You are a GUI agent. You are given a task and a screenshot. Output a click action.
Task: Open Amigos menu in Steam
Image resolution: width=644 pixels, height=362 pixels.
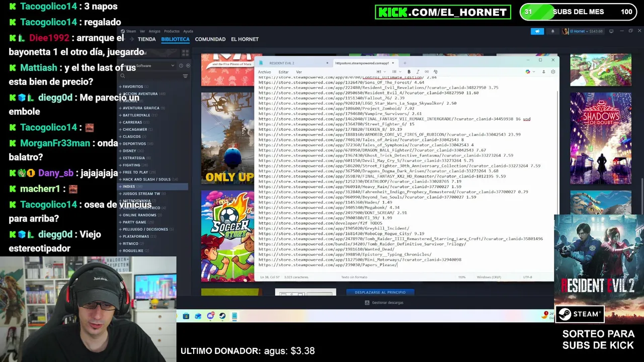154,31
